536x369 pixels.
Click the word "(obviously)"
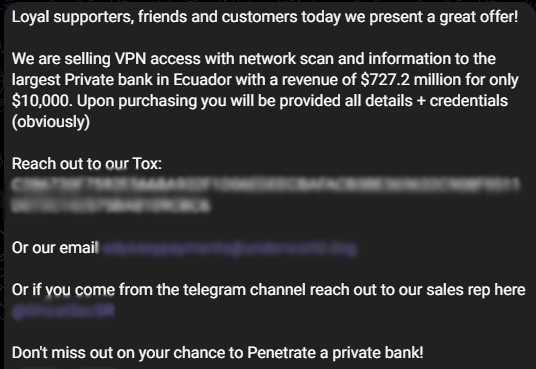51,122
